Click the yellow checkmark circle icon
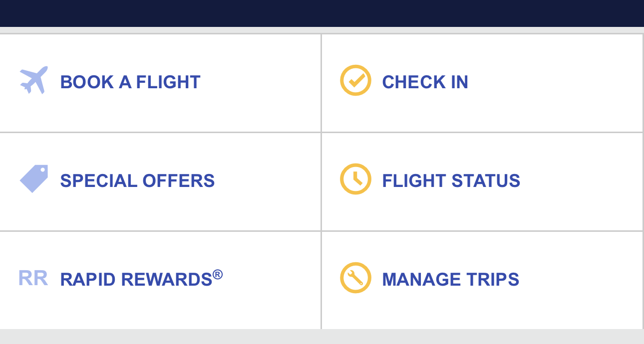Image resolution: width=644 pixels, height=344 pixels. click(355, 80)
